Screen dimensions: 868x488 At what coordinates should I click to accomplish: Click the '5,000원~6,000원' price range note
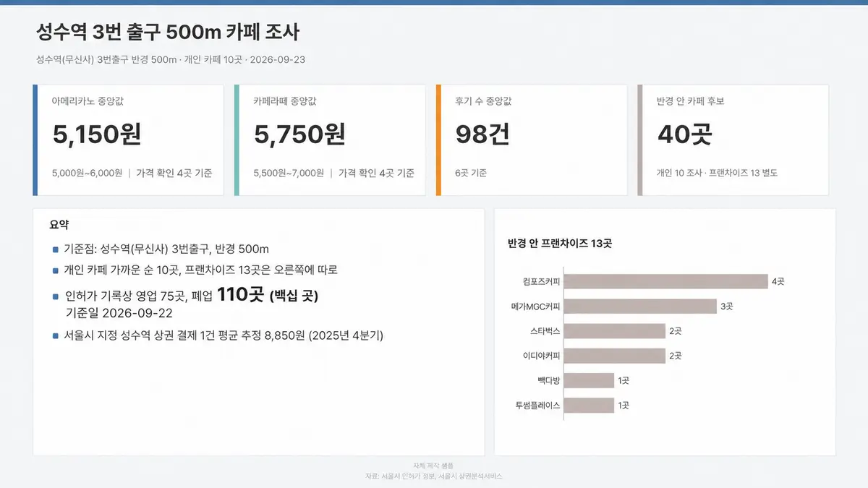[87, 174]
